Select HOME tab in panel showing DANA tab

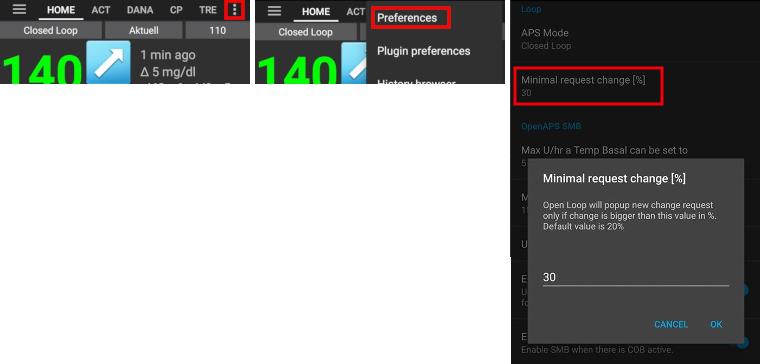coord(61,10)
